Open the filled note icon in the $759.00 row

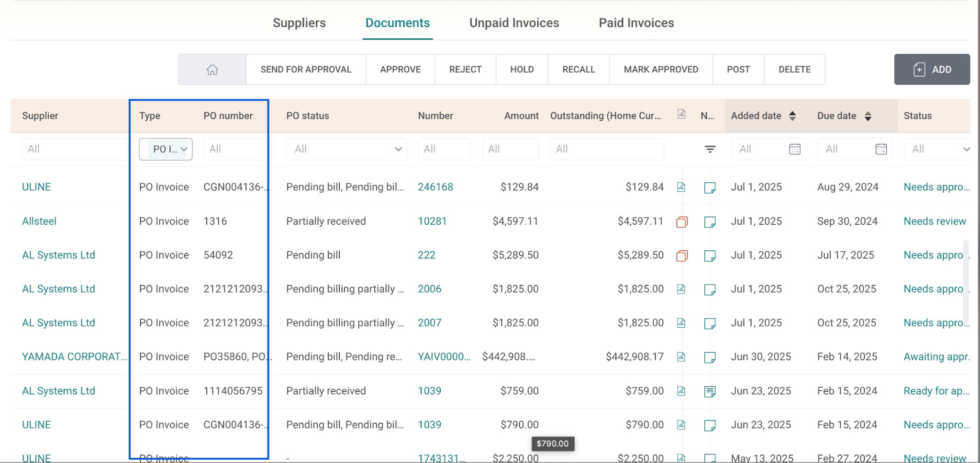tap(710, 392)
